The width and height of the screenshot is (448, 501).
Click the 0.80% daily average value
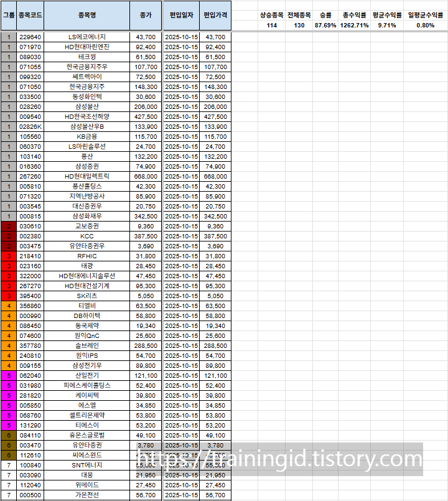[x=426, y=26]
